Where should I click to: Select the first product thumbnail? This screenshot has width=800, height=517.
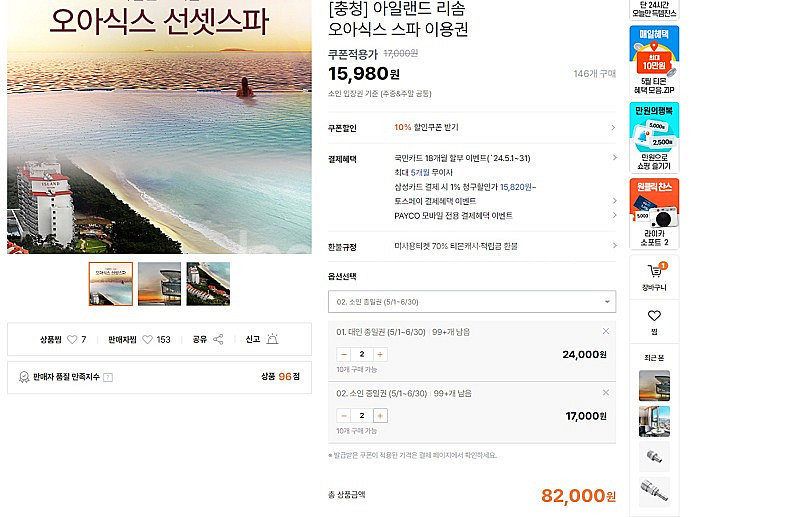pyautogui.click(x=111, y=284)
